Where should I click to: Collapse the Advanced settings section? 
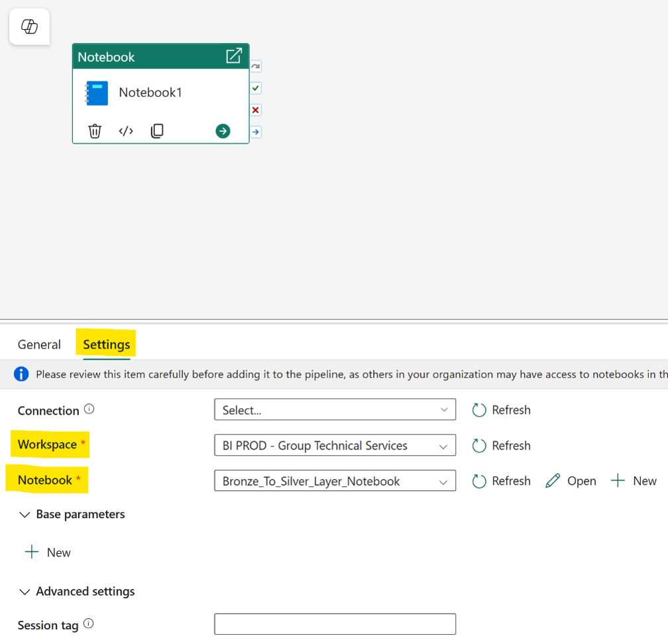(77, 592)
